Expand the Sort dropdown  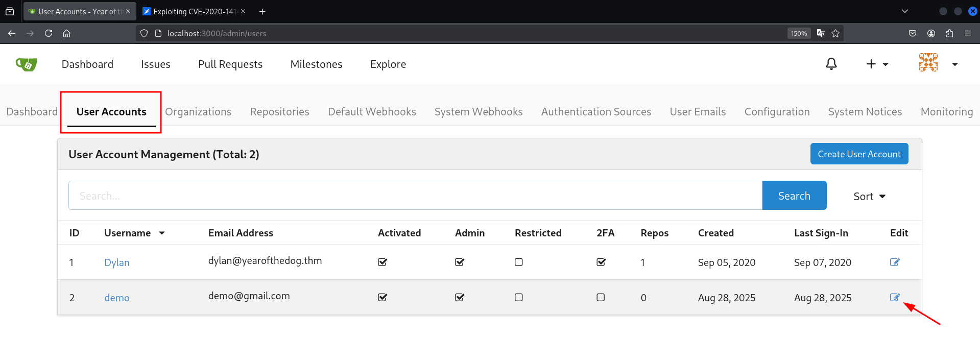(x=869, y=196)
